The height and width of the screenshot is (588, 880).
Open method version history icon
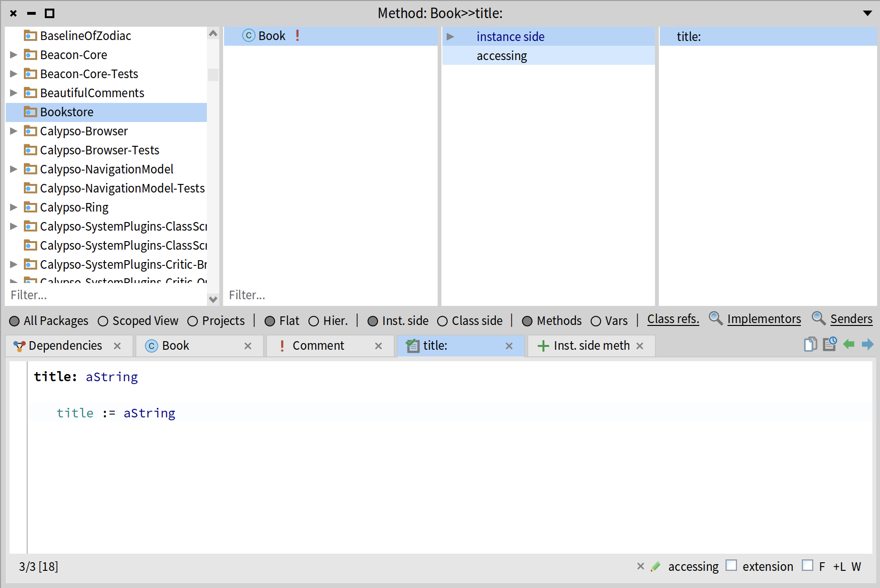pos(829,344)
